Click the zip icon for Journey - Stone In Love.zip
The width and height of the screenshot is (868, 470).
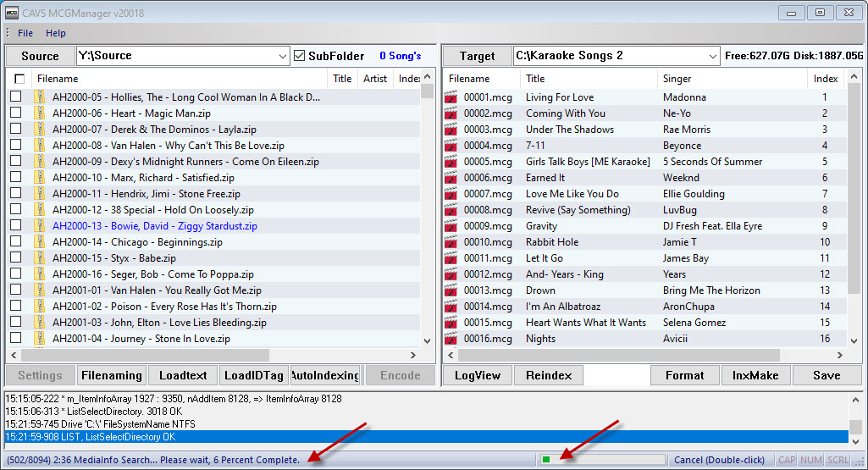39,338
